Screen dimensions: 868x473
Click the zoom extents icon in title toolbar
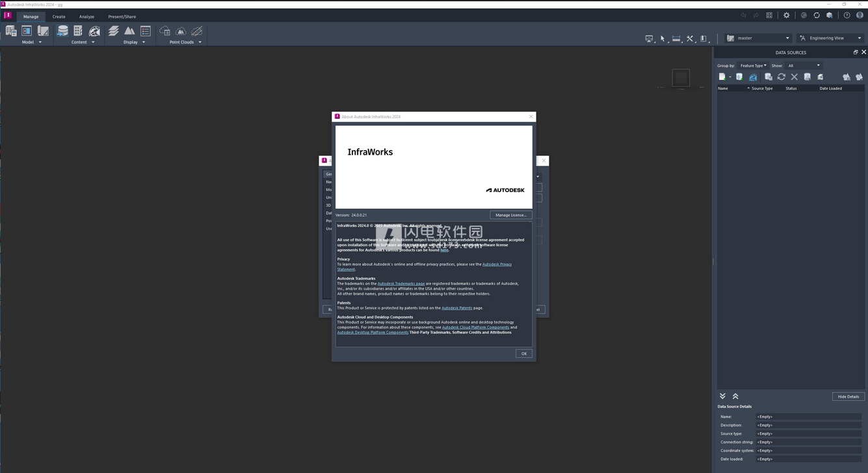coord(769,16)
